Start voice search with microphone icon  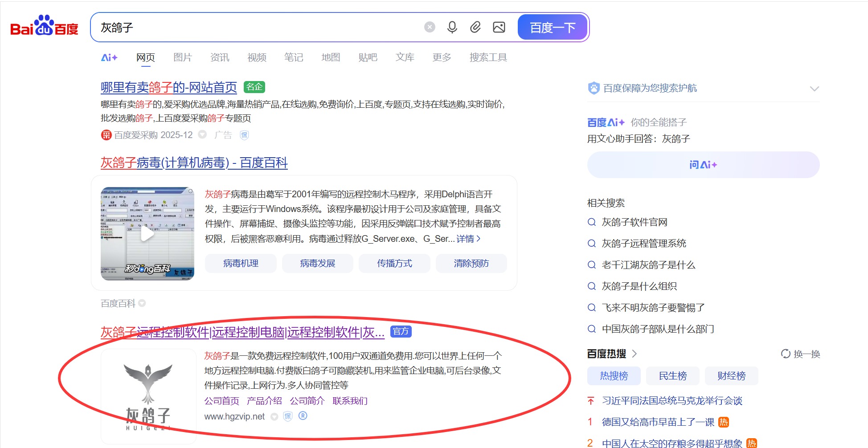[452, 28]
